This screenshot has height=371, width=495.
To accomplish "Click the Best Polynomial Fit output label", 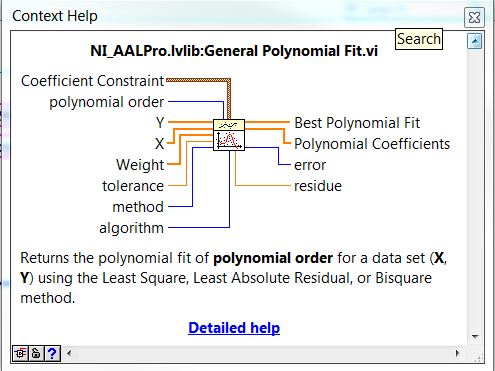I will click(357, 123).
